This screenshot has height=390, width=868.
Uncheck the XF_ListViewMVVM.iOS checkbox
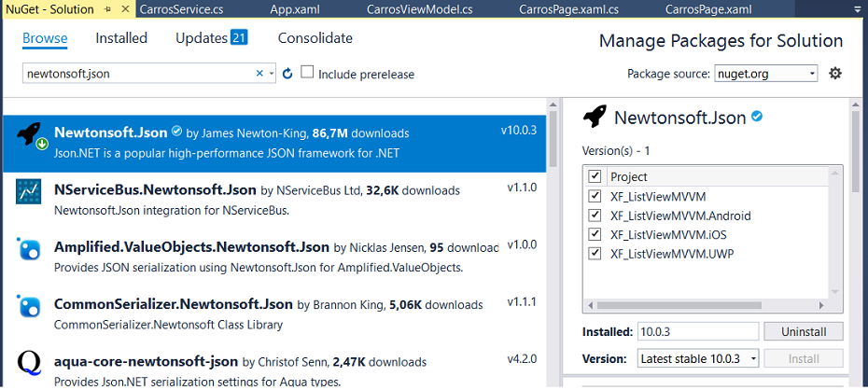[x=595, y=234]
